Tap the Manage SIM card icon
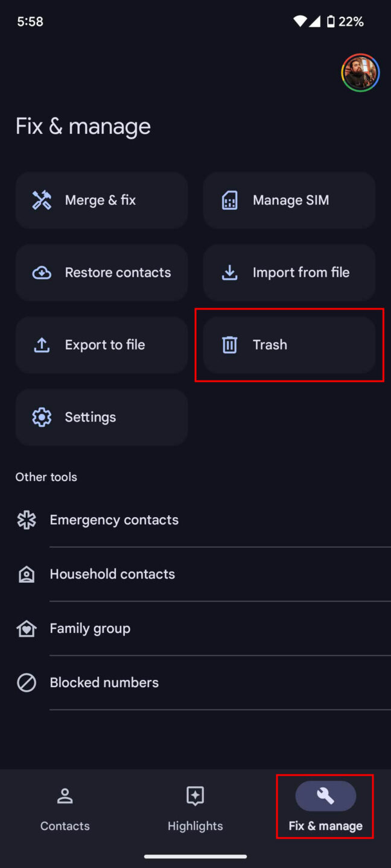The width and height of the screenshot is (391, 868). tap(229, 200)
